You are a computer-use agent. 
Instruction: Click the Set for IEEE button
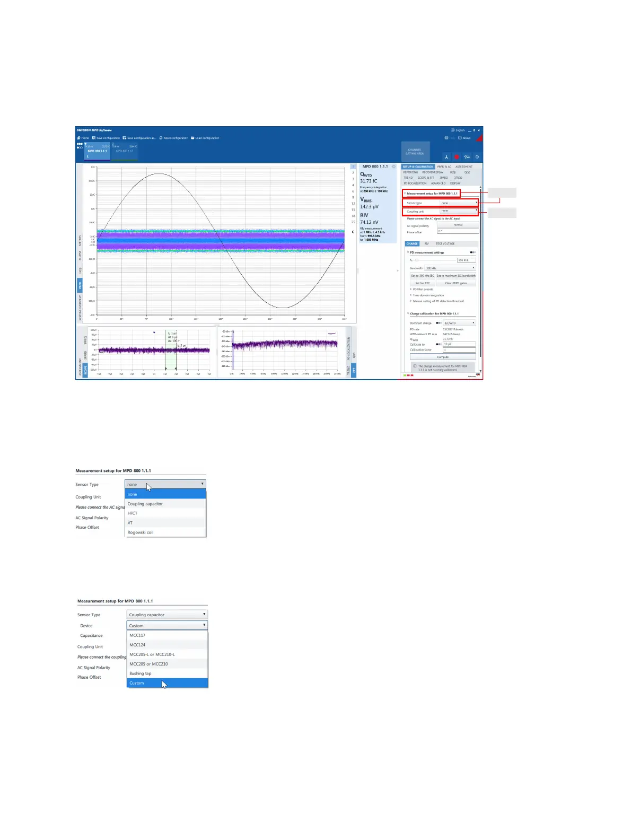[x=423, y=283]
